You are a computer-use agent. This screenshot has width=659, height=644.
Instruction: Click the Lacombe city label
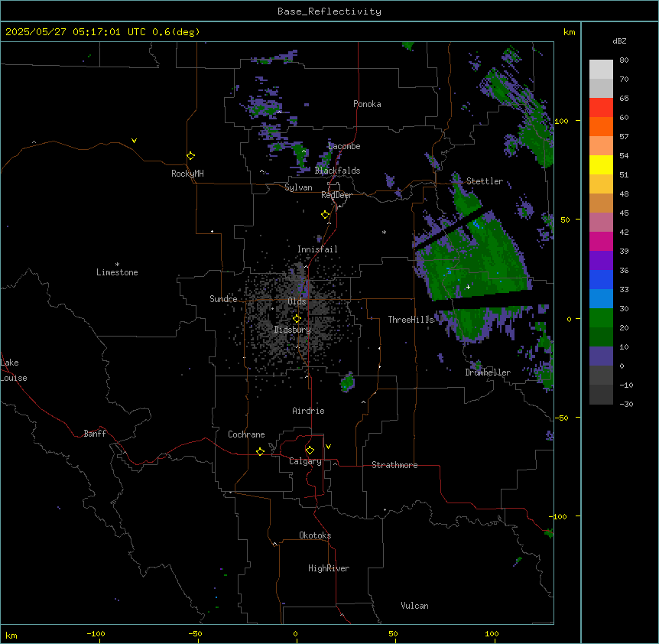pyautogui.click(x=344, y=146)
